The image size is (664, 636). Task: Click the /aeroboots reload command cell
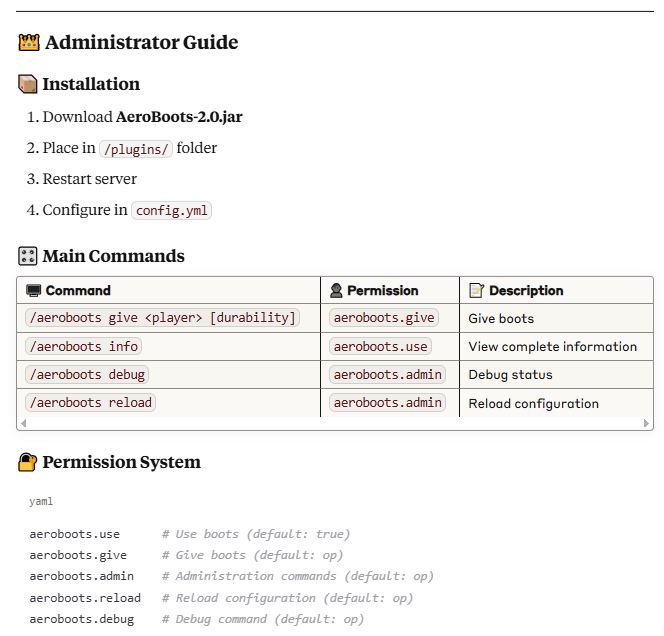coord(91,403)
